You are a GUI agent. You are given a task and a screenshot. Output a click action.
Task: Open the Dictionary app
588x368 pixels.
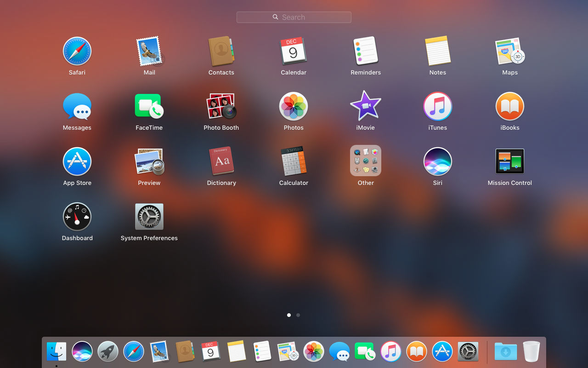coord(221,161)
